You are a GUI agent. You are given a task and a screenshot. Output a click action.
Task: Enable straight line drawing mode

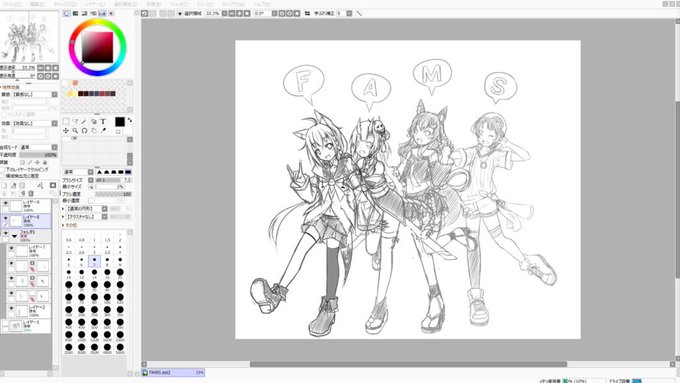[359, 13]
